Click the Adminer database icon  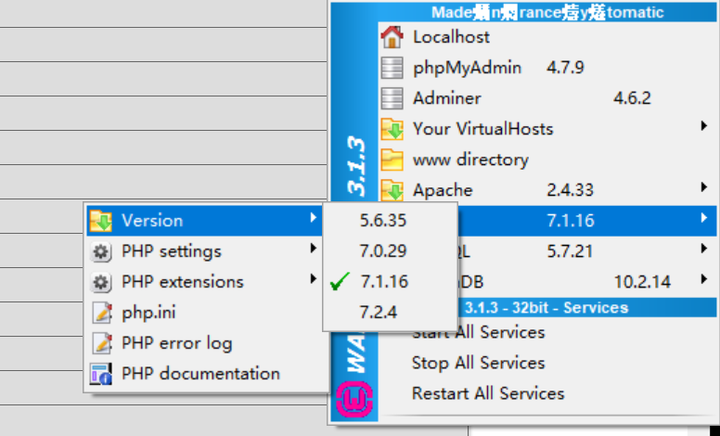pyautogui.click(x=392, y=98)
